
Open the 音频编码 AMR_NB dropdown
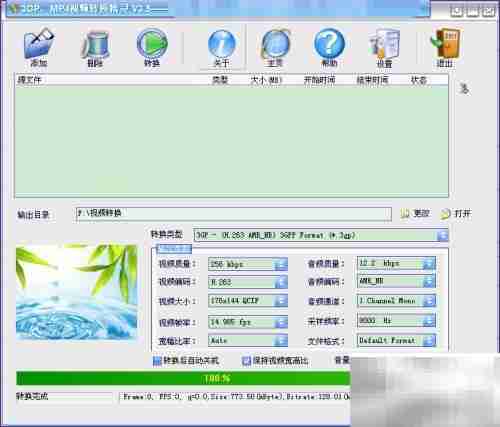click(x=396, y=281)
